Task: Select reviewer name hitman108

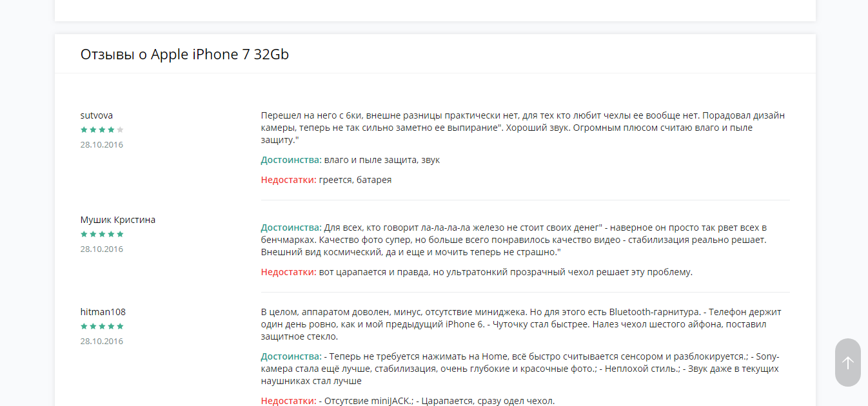Action: point(103,312)
